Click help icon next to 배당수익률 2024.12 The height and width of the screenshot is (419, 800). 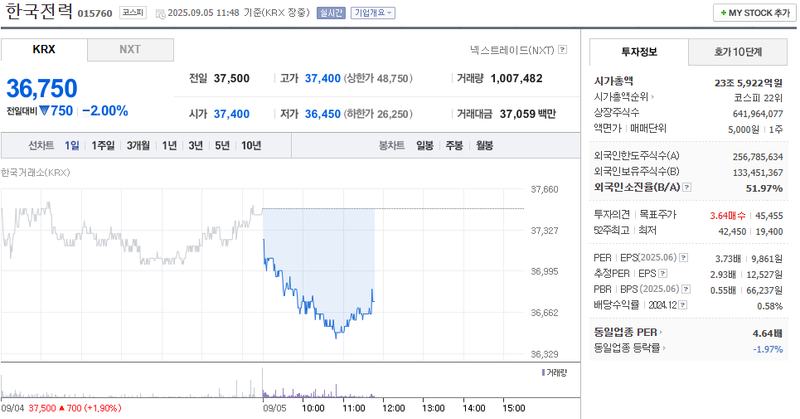click(683, 305)
